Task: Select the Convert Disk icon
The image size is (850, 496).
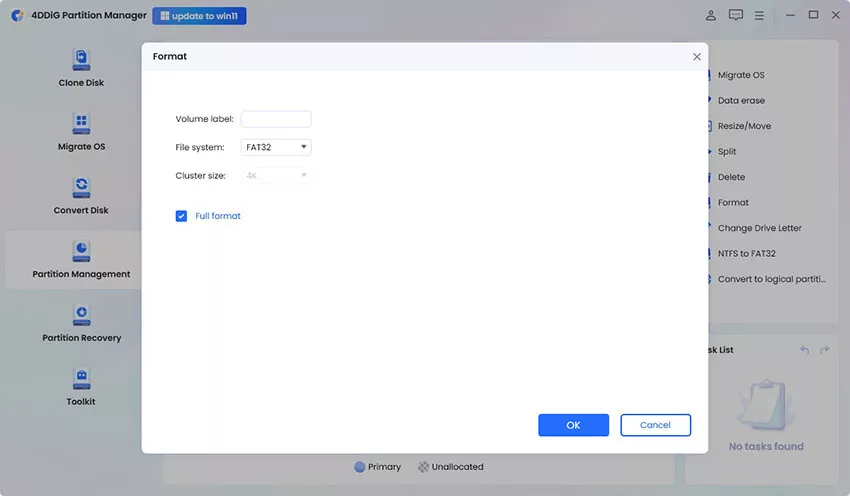Action: (x=81, y=188)
